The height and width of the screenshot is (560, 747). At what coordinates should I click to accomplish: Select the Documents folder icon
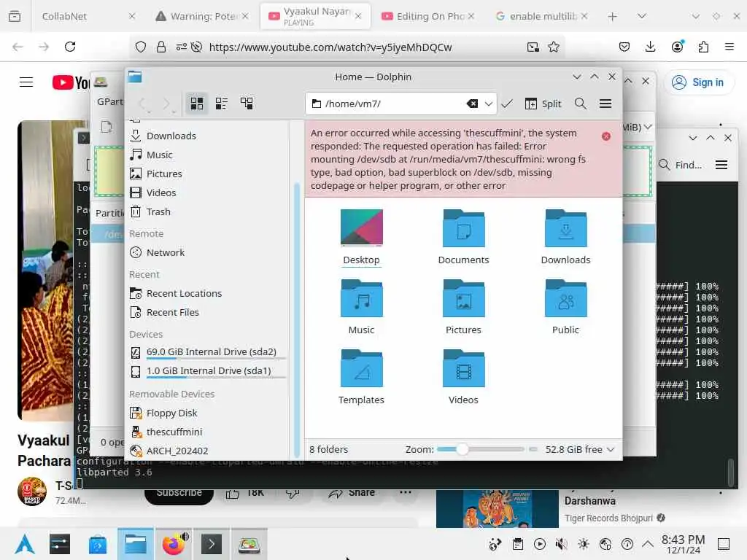pos(463,237)
